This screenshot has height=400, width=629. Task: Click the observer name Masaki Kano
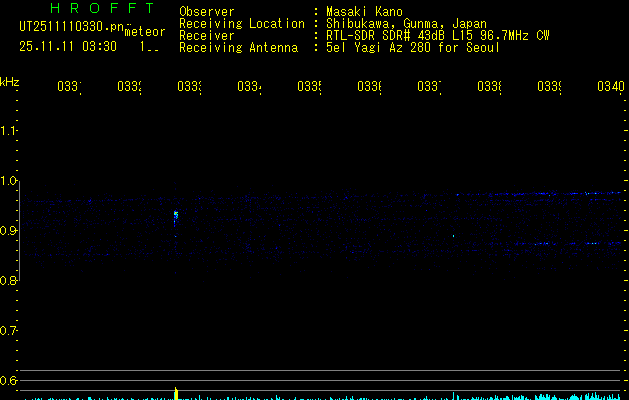(364, 12)
